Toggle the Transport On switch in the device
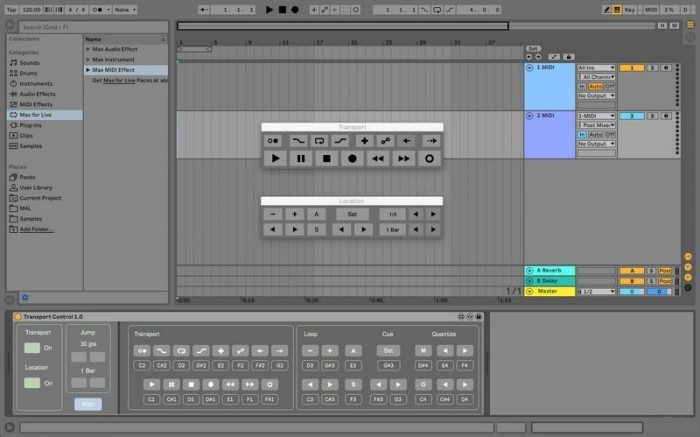This screenshot has height=437, width=700. tap(32, 347)
